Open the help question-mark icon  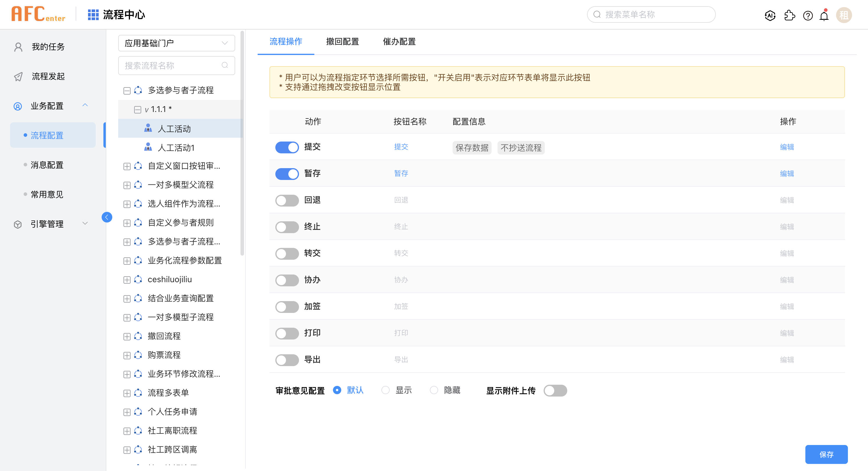(x=808, y=15)
